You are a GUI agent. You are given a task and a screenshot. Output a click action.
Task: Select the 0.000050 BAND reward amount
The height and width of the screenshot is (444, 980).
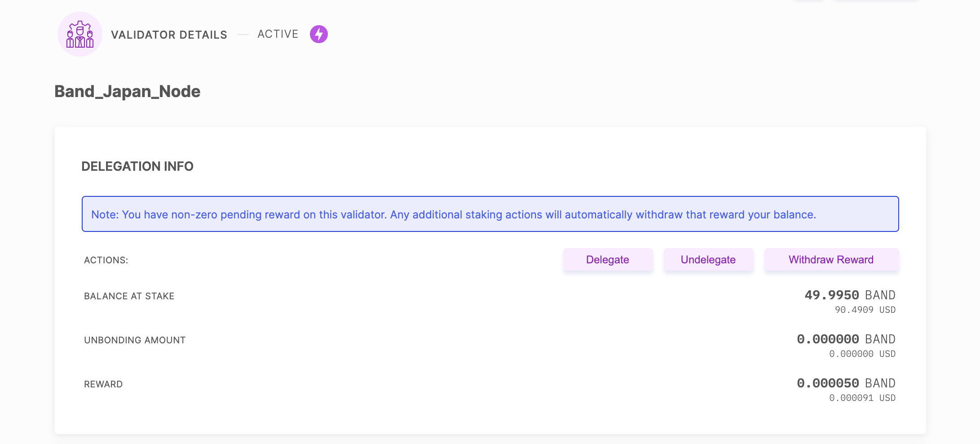[x=846, y=383]
